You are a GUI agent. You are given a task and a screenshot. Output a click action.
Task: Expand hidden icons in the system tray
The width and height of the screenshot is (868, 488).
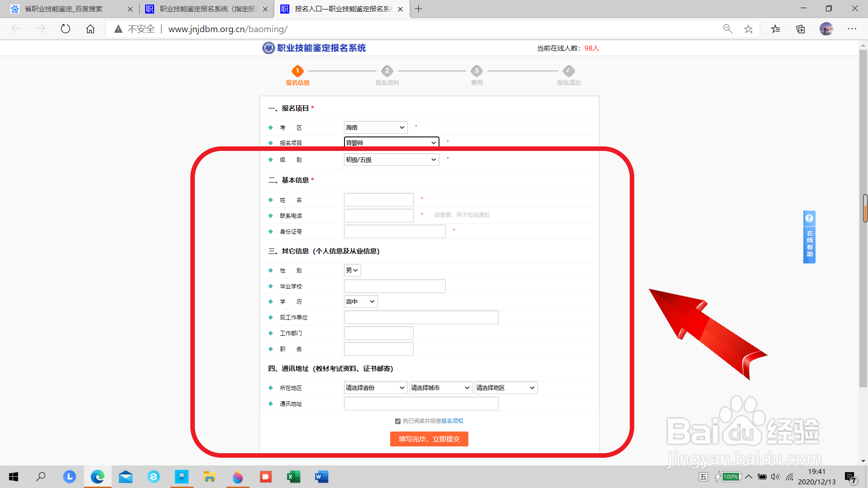[x=749, y=477]
